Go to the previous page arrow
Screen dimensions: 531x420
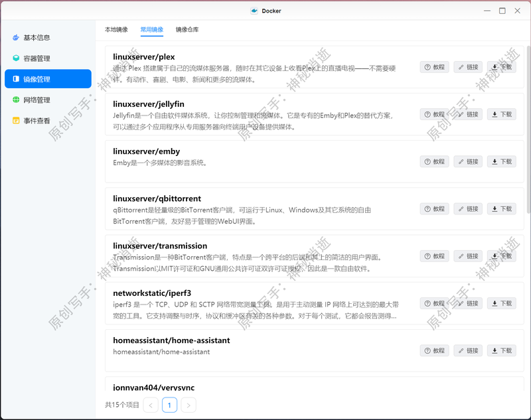pos(151,405)
